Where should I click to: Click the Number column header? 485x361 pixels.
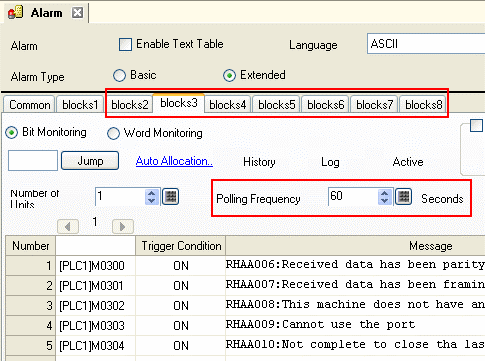[31, 246]
